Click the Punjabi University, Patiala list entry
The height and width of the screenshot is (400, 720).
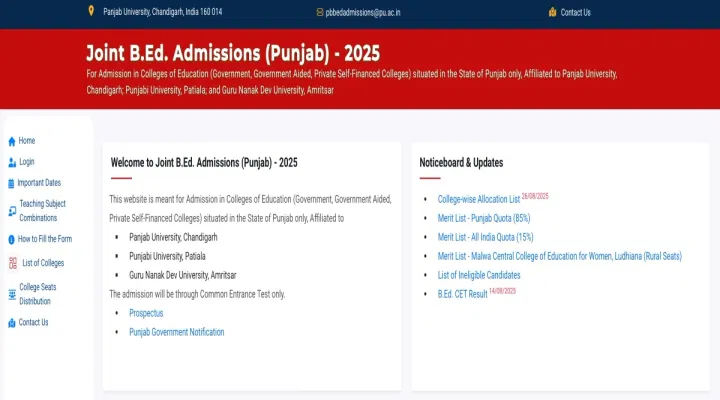coord(167,256)
